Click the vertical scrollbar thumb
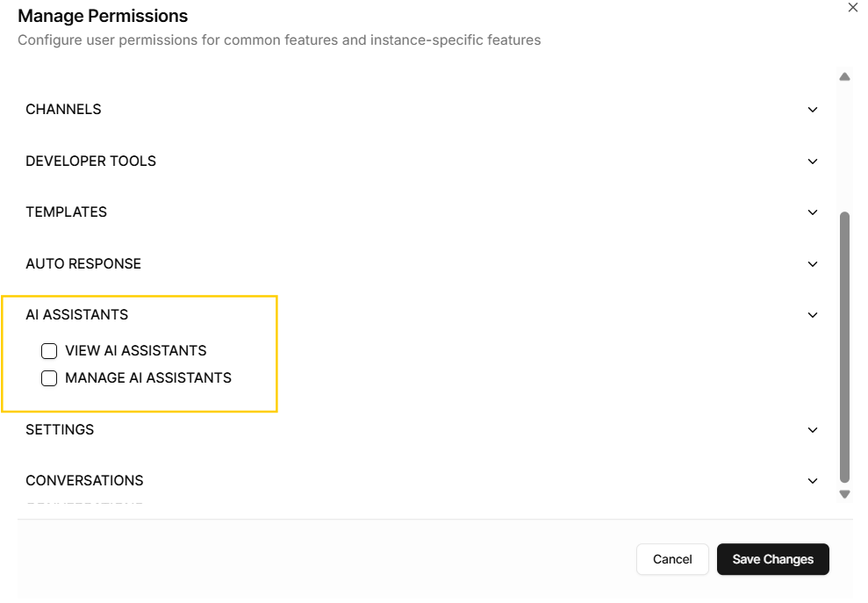The width and height of the screenshot is (868, 603). [844, 347]
